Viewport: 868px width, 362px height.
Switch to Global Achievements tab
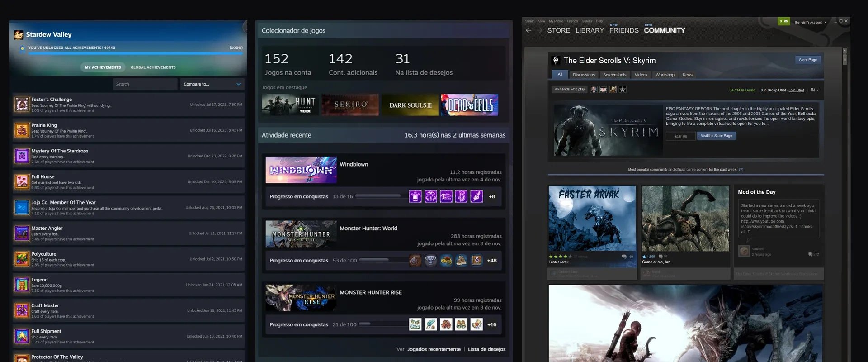tap(153, 67)
